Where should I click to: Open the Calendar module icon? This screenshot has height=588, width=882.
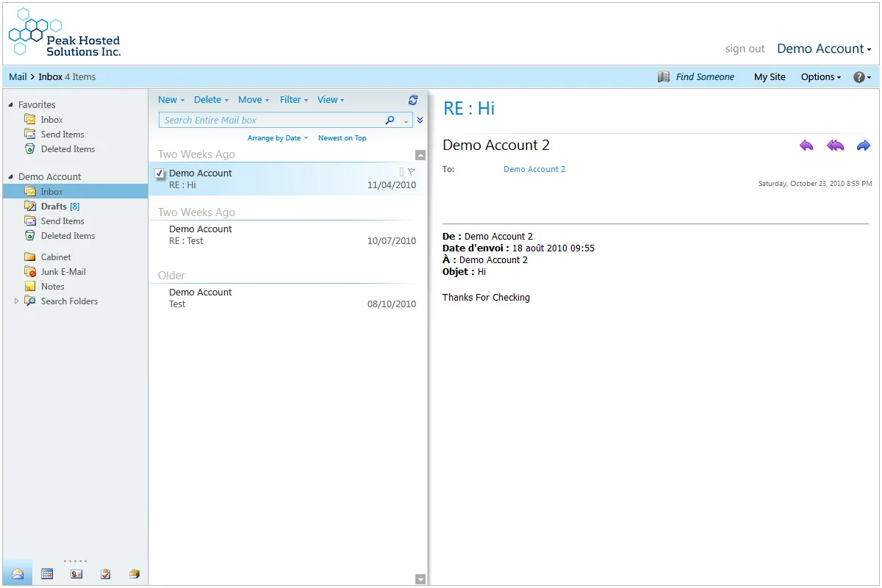47,574
